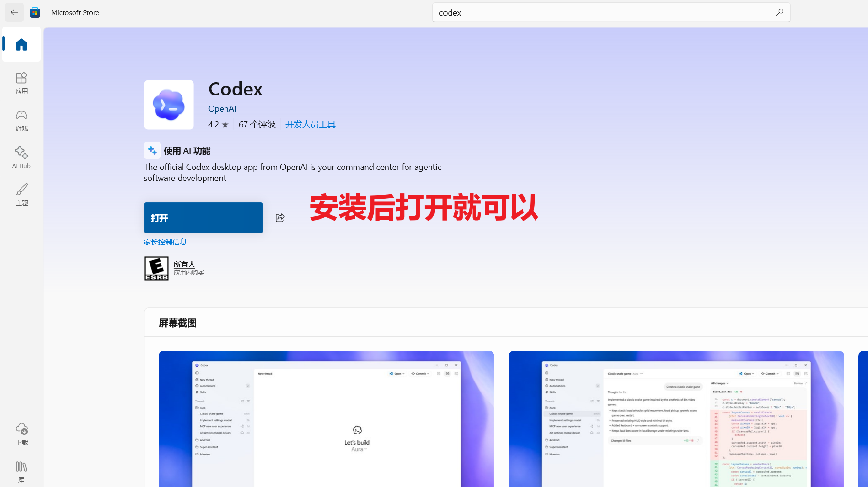Click the 所有人 rating text
This screenshot has height=487, width=868.
click(x=184, y=264)
